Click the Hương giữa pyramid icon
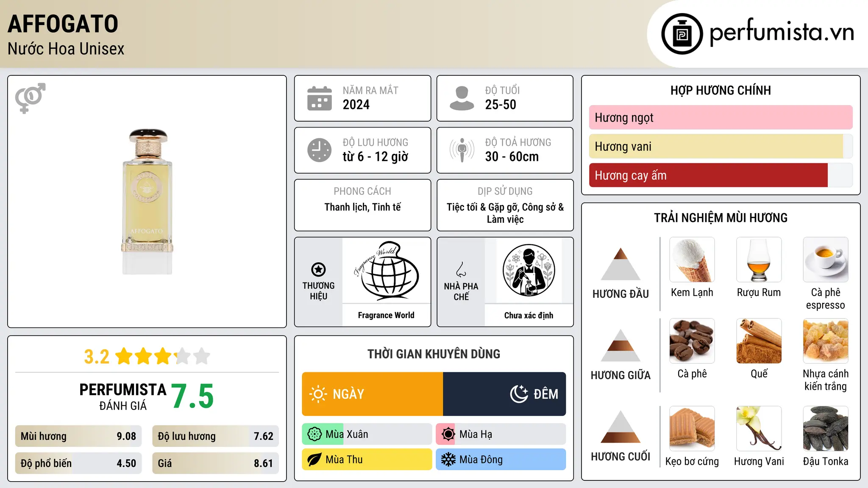The height and width of the screenshot is (488, 868). tap(620, 345)
